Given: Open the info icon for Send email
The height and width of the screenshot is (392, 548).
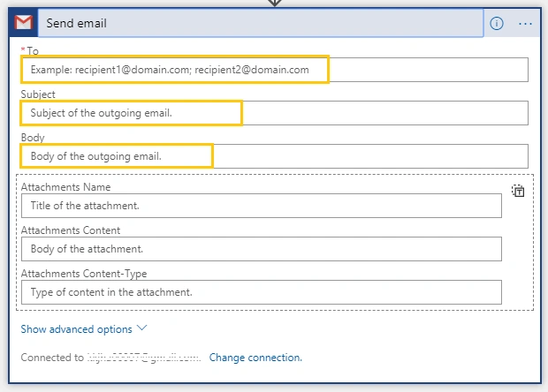Looking at the screenshot, I should pos(497,23).
